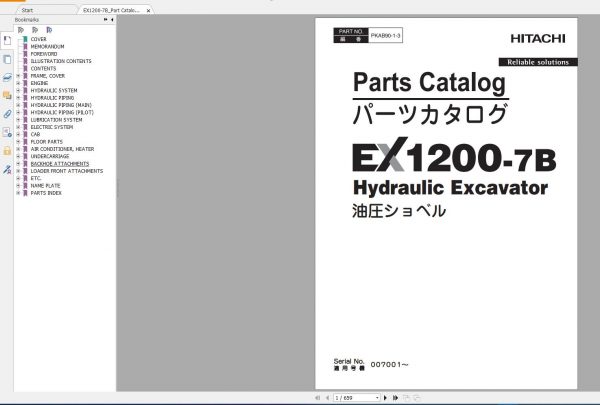The image size is (600, 405).
Task: Click the previous view icon in page bar
Action: pos(406,398)
